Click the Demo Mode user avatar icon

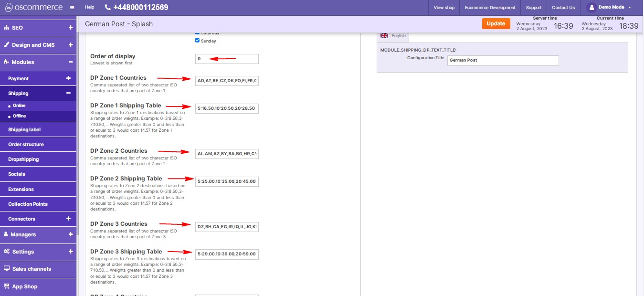point(591,8)
